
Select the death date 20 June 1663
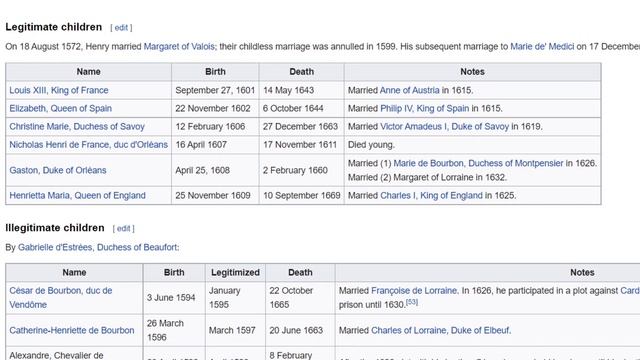(296, 330)
